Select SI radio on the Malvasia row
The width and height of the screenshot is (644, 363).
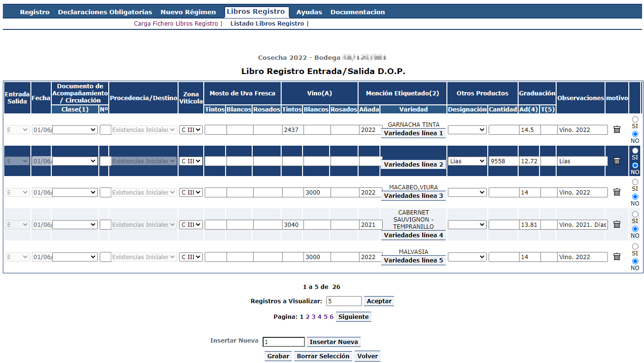(635, 246)
